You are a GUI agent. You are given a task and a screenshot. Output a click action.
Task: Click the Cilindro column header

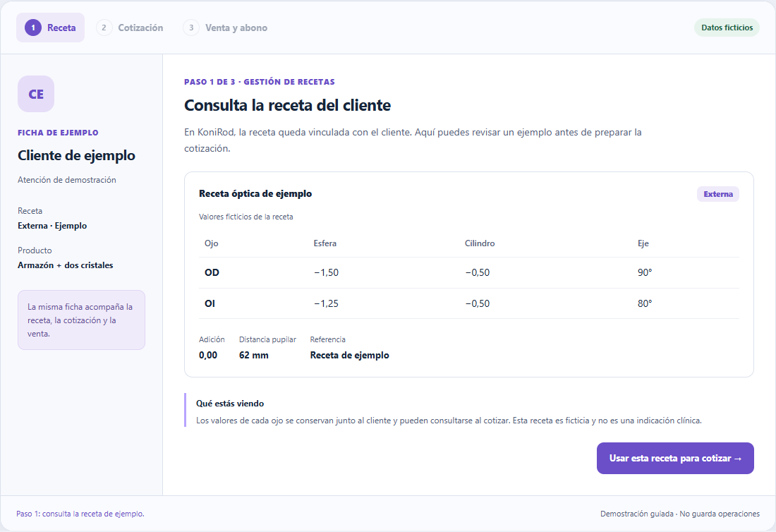[x=480, y=243]
